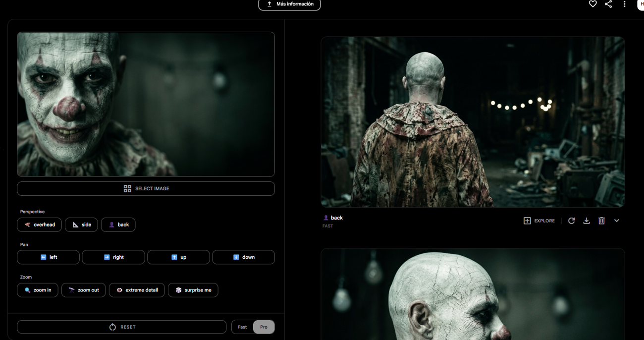Pan the camera left
This screenshot has height=340, width=644.
49,257
